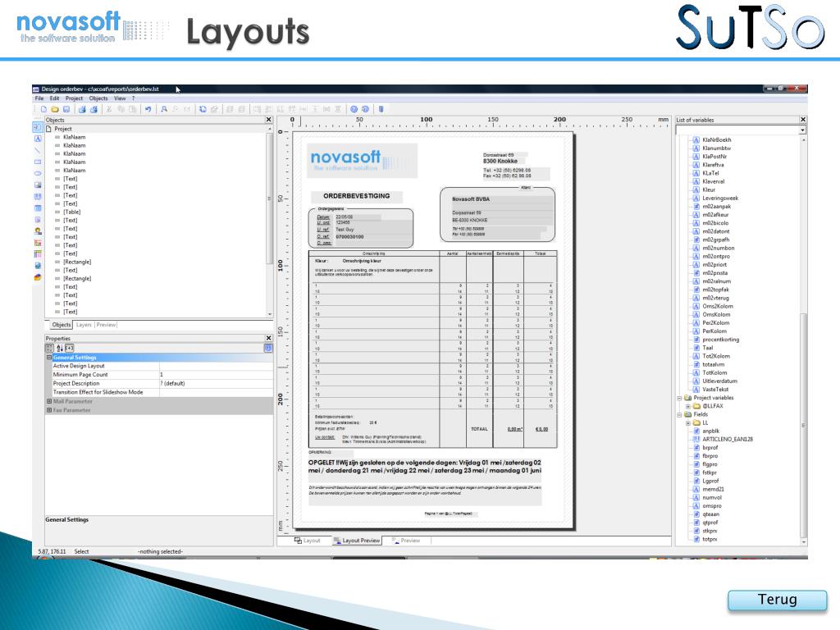This screenshot has height=630, width=840.
Task: Click the New document toolbar icon
Action: [x=44, y=109]
